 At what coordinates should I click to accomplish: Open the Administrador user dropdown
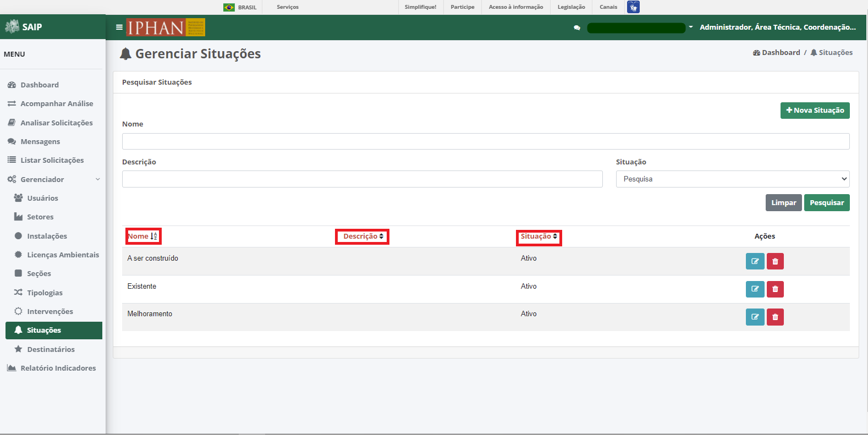777,27
